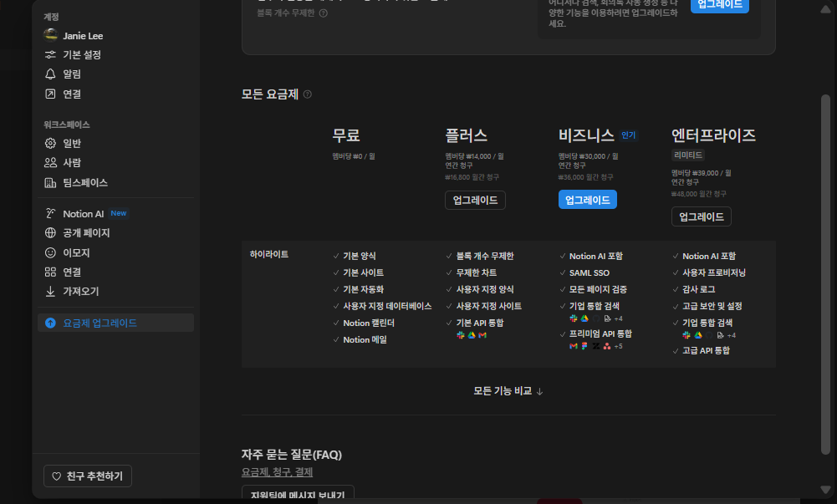Click Slack icon under 기본 API 통합
This screenshot has height=504, width=837.
tap(461, 335)
